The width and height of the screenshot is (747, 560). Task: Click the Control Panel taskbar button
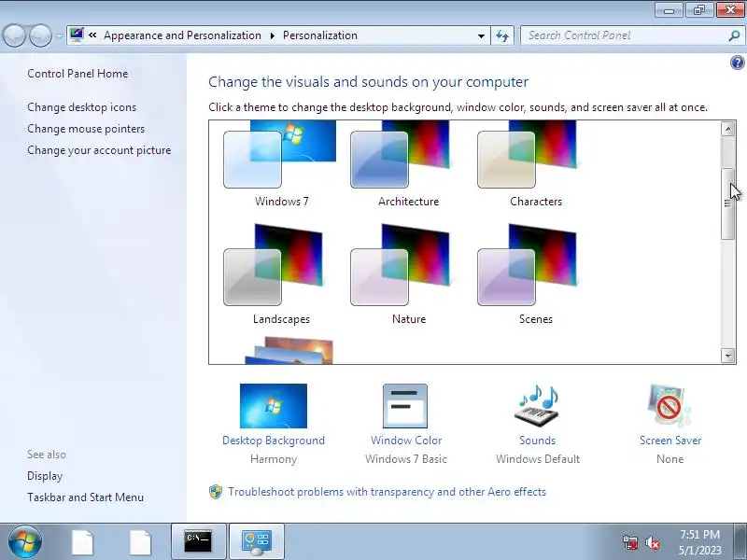[257, 541]
